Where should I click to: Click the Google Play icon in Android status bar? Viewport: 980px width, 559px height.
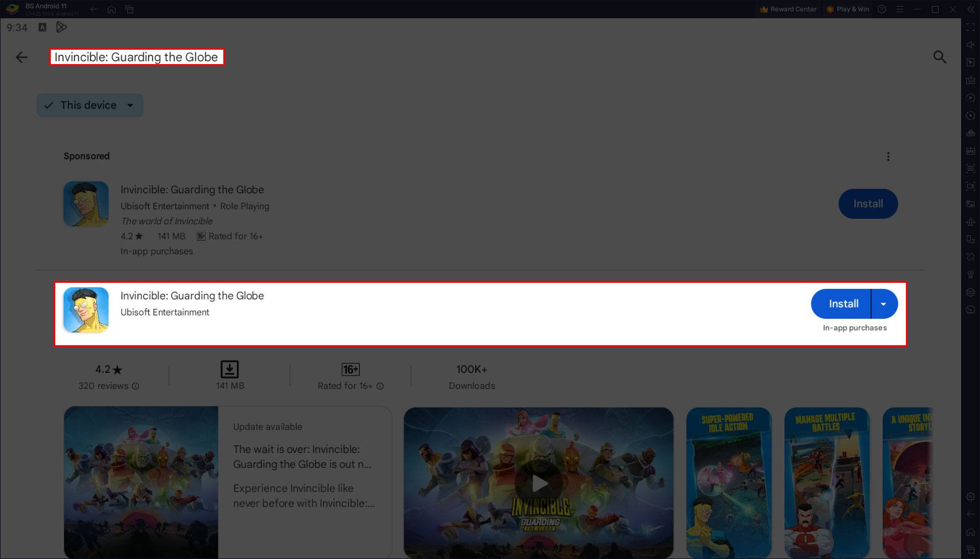(x=61, y=27)
